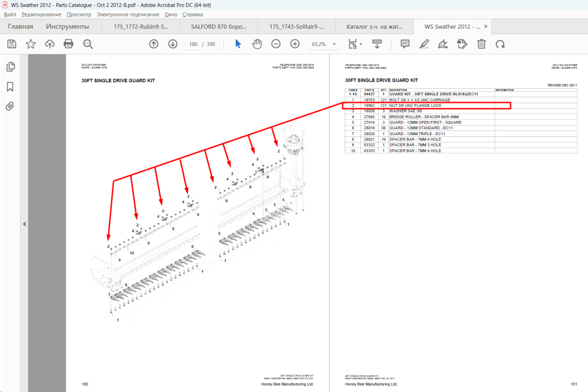The height and width of the screenshot is (392, 588).
Task: Click the read mode keyboard icon
Action: 377,44
